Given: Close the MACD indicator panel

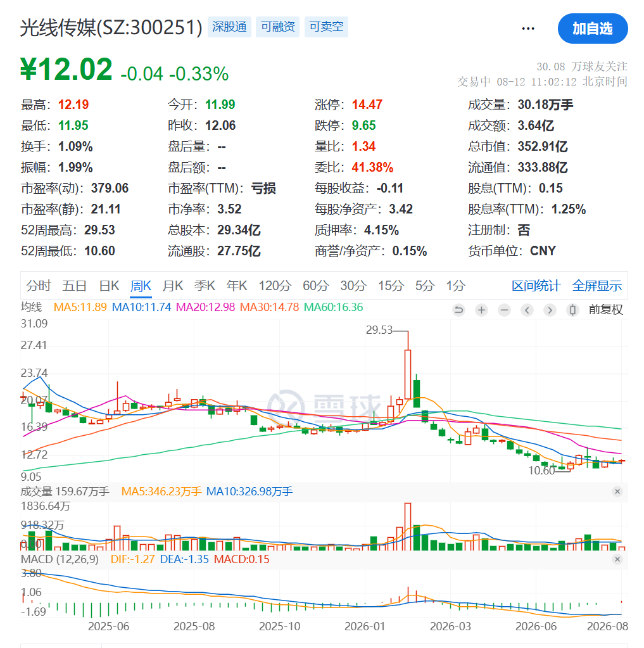Looking at the screenshot, I should click(x=617, y=559).
